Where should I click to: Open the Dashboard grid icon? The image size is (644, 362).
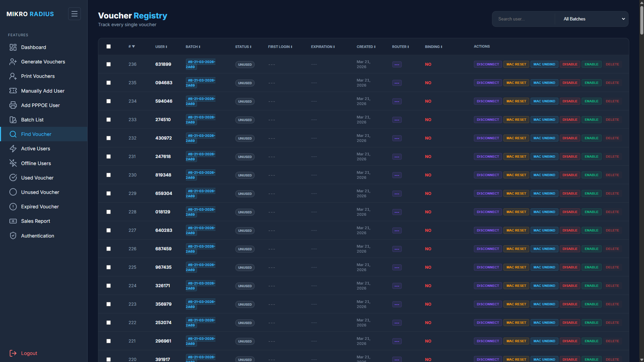click(13, 47)
